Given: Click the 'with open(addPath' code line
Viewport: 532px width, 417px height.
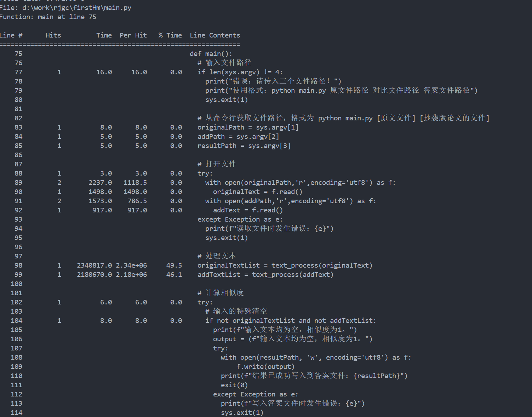Looking at the screenshot, I should [x=291, y=201].
